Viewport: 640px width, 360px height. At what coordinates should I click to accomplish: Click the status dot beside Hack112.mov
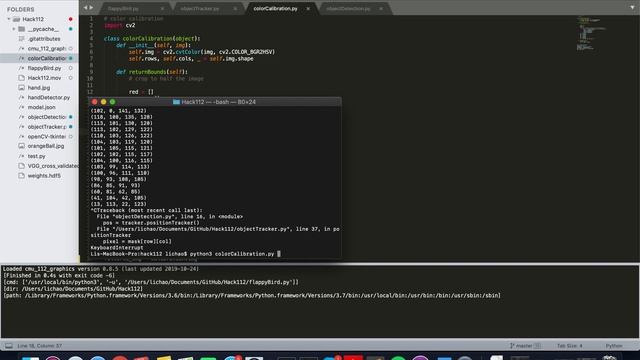pyautogui.click(x=71, y=78)
